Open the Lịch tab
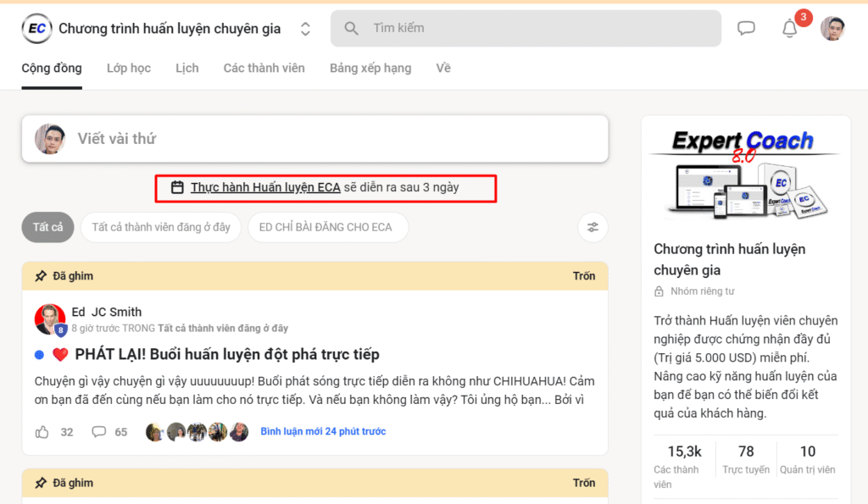Viewport: 868px width, 504px height. 187,68
